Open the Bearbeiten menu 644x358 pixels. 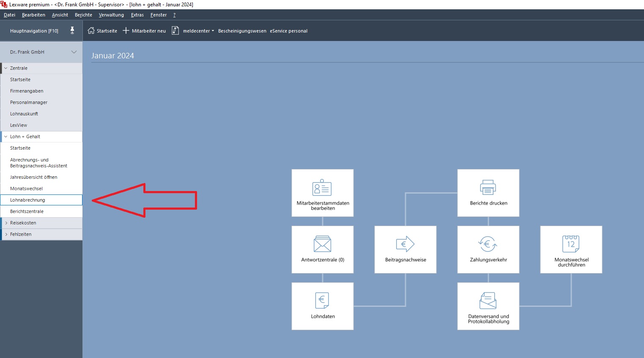pyautogui.click(x=33, y=15)
